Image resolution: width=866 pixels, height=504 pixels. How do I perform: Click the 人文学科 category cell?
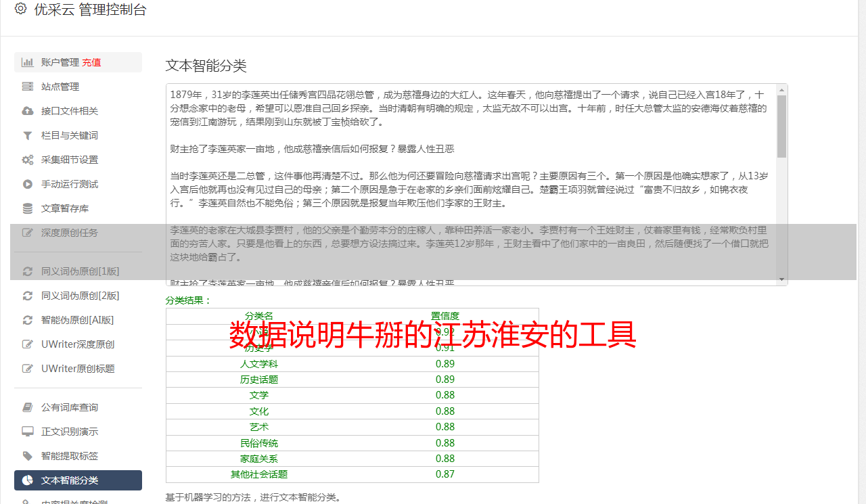259,364
